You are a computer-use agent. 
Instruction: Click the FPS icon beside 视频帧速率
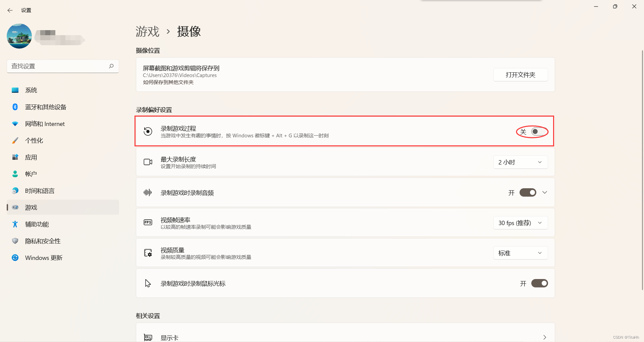coord(148,222)
